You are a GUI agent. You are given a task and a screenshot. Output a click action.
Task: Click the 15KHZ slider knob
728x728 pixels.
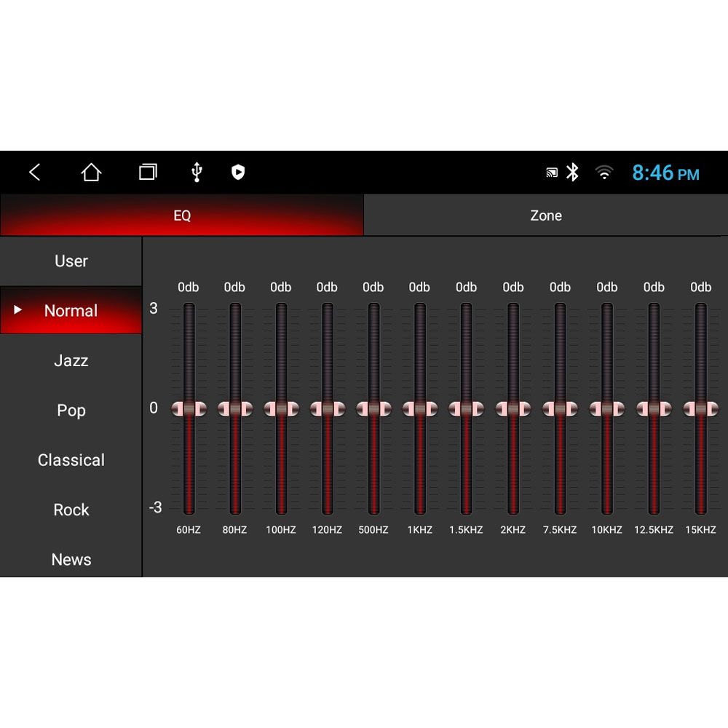click(700, 408)
